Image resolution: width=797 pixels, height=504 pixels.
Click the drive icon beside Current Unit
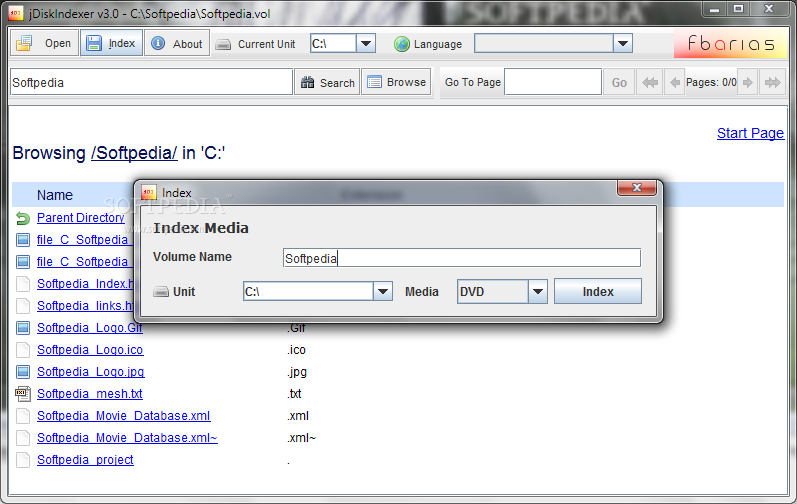coord(223,45)
